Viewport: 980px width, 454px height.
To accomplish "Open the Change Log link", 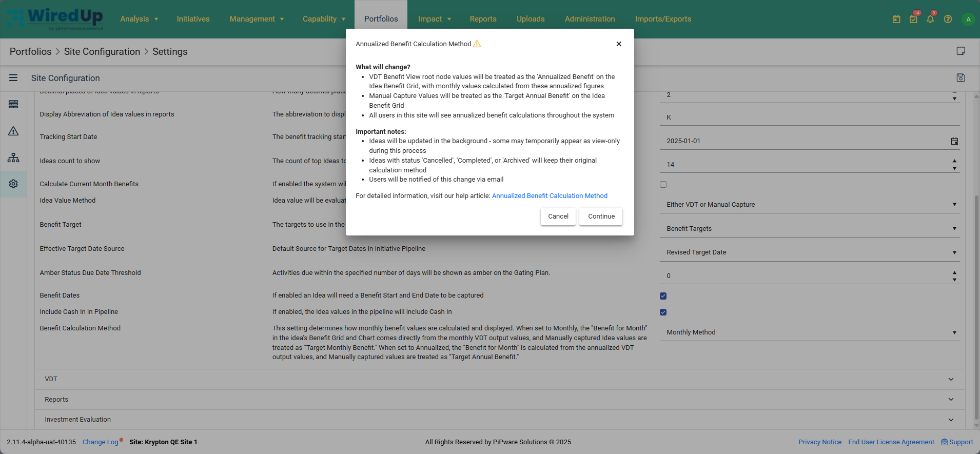I will point(101,442).
